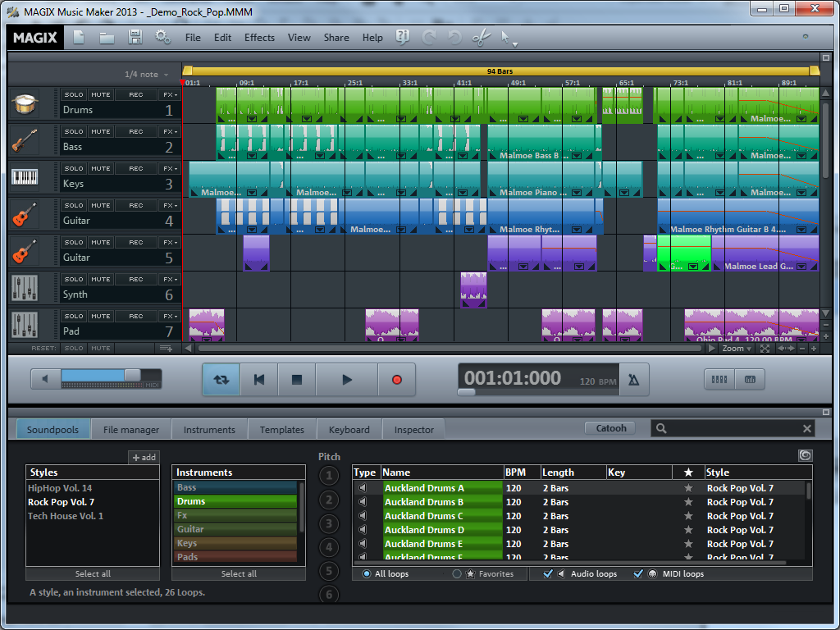Screen dimensions: 840x630
Task: Solo Guitar track 4
Action: coord(73,206)
